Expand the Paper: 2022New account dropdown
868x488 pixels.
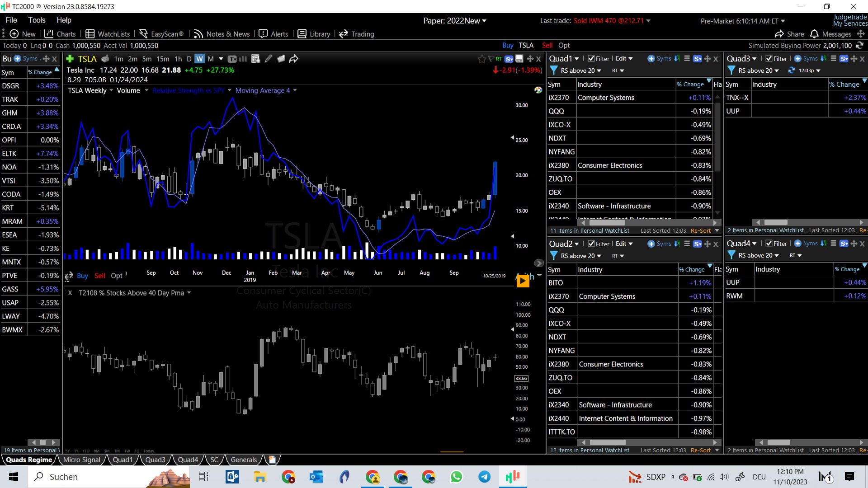coord(455,21)
